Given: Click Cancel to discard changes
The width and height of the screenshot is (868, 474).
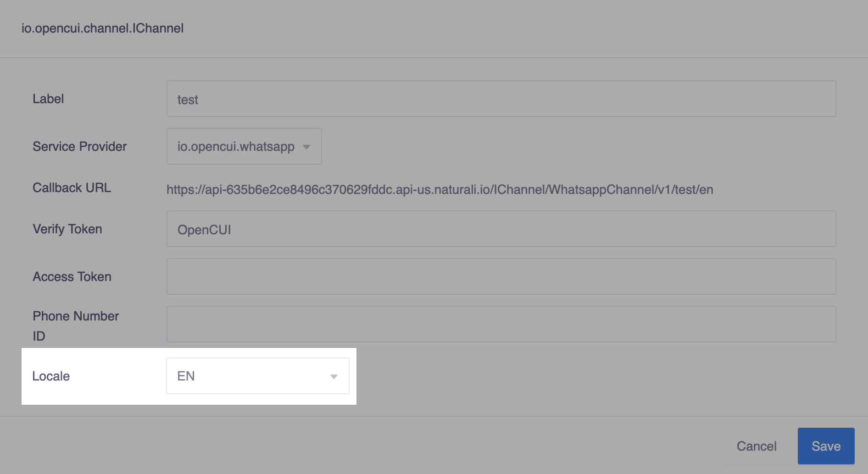Looking at the screenshot, I should pos(757,445).
